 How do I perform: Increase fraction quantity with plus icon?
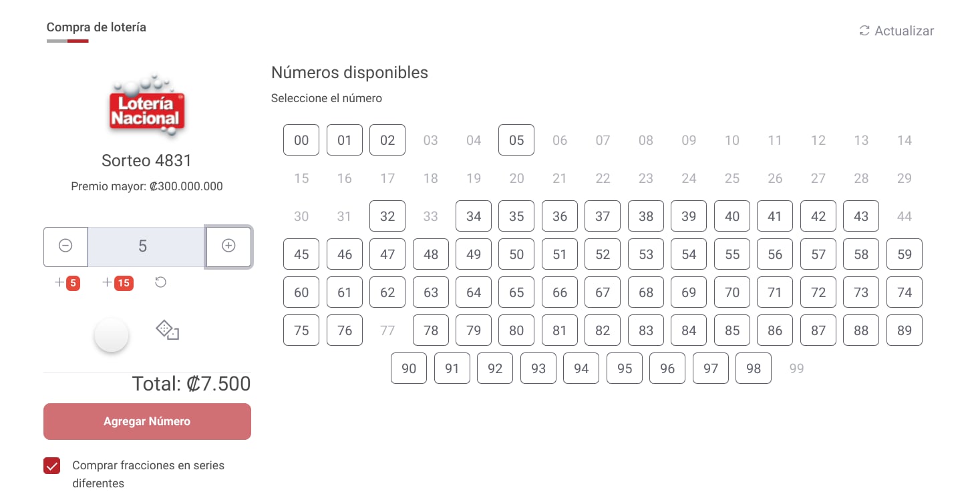pyautogui.click(x=228, y=246)
